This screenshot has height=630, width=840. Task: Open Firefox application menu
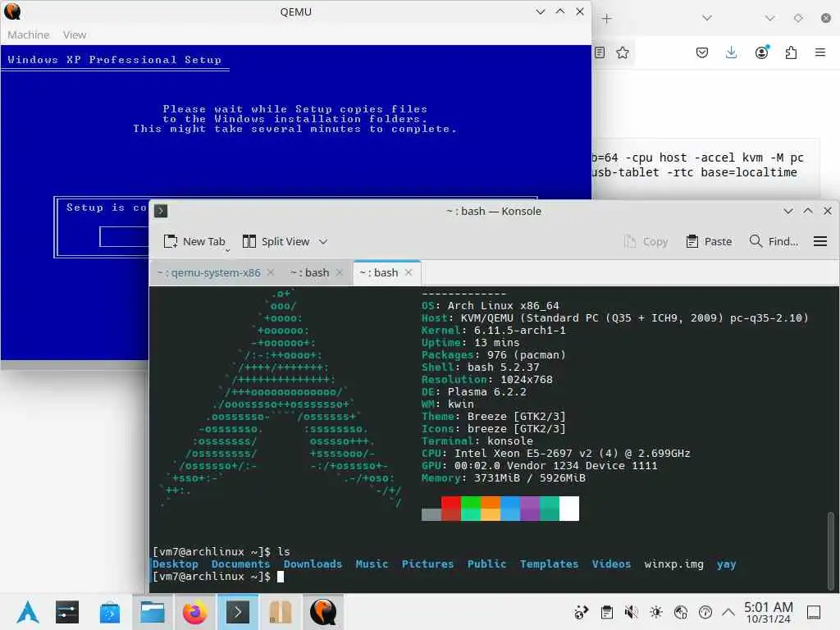tap(820, 52)
